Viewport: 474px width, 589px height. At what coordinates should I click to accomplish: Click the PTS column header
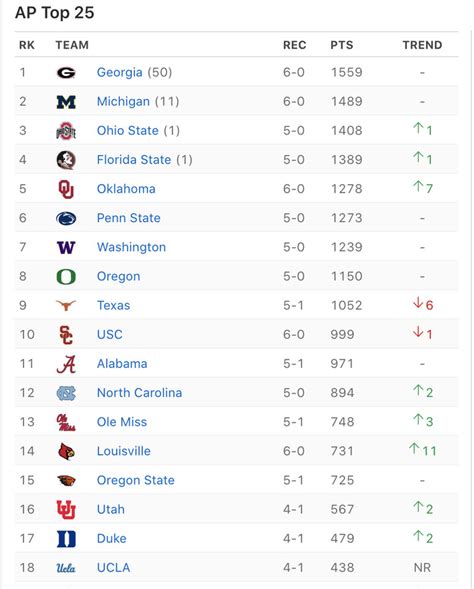coord(342,45)
